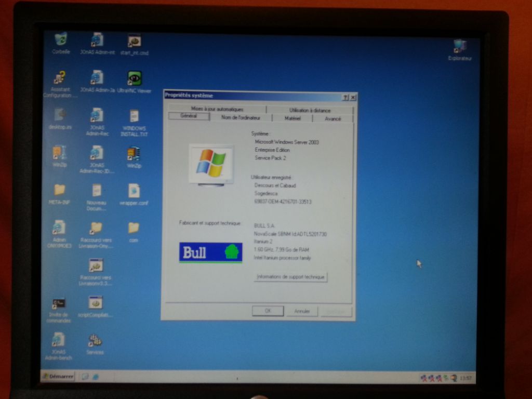This screenshot has height=399, width=532.
Task: Confirm the dialog with the OK button
Action: point(268,311)
